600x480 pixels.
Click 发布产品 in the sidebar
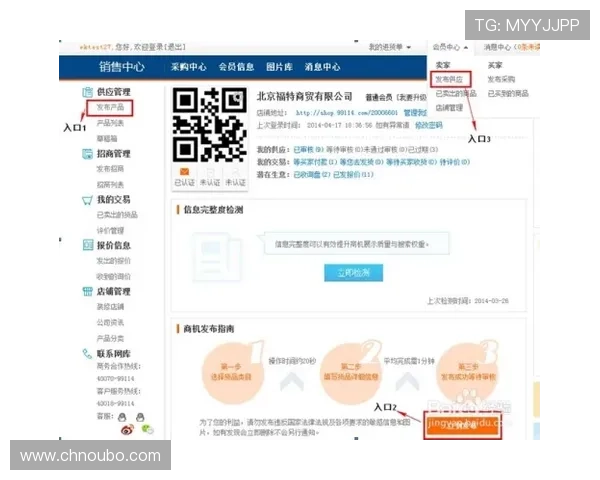110,107
